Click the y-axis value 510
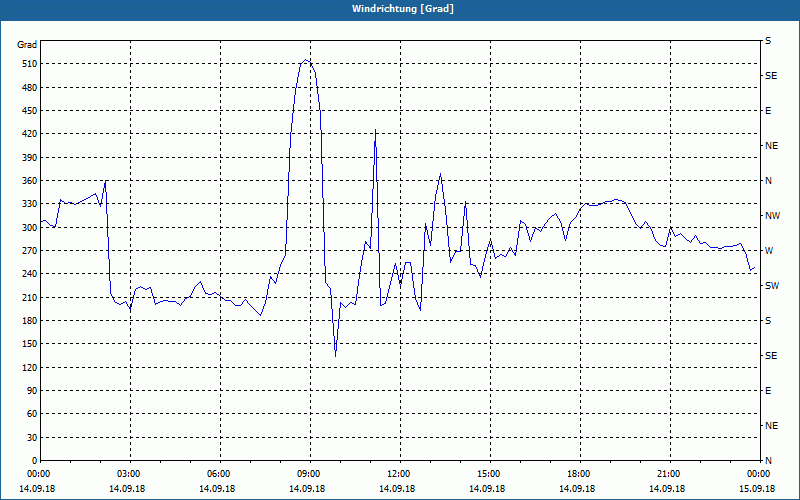Image resolution: width=800 pixels, height=500 pixels. pyautogui.click(x=29, y=64)
